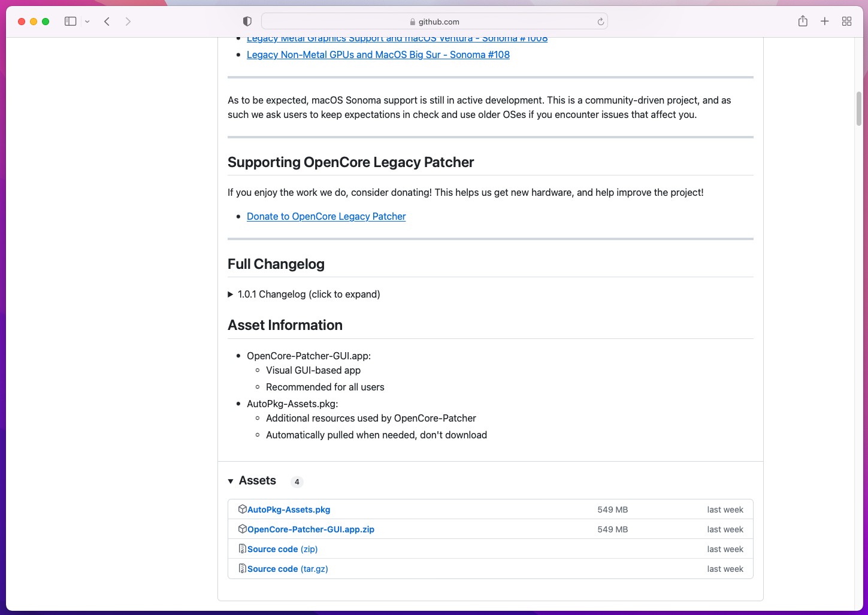Click 'Additional resources used by OpenCore-Patcher' line
The width and height of the screenshot is (868, 615).
tap(371, 418)
